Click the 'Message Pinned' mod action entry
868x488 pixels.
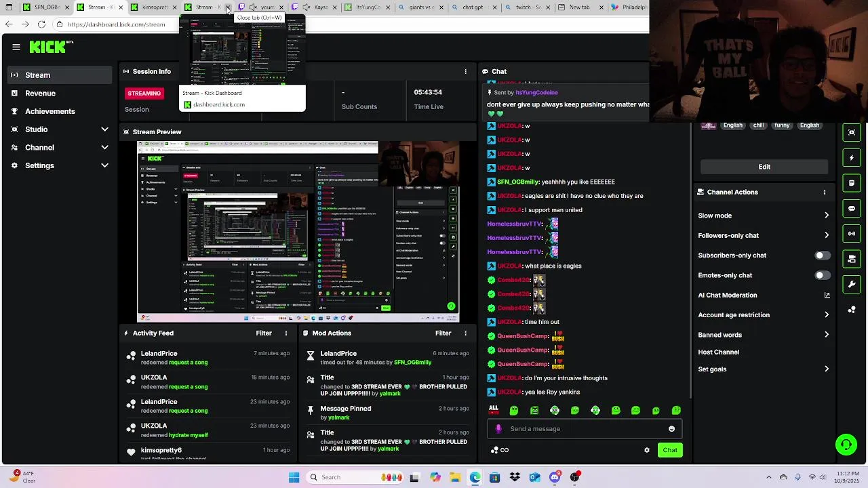[388, 413]
